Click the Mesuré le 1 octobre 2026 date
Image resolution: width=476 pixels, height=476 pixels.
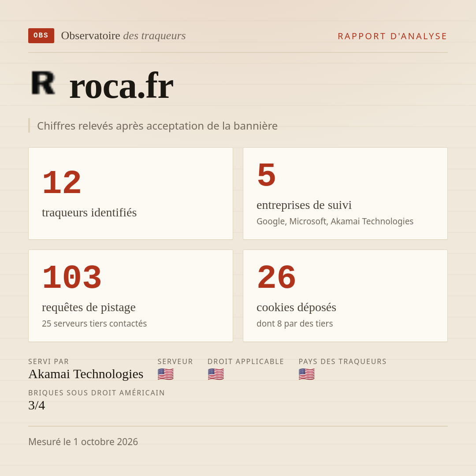[83, 442]
